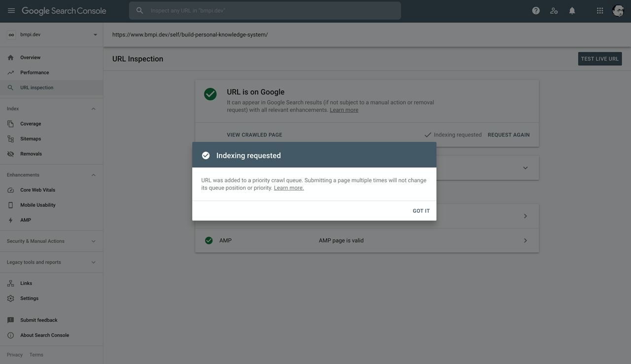
Task: Open user and permissions settings icon
Action: (x=554, y=10)
